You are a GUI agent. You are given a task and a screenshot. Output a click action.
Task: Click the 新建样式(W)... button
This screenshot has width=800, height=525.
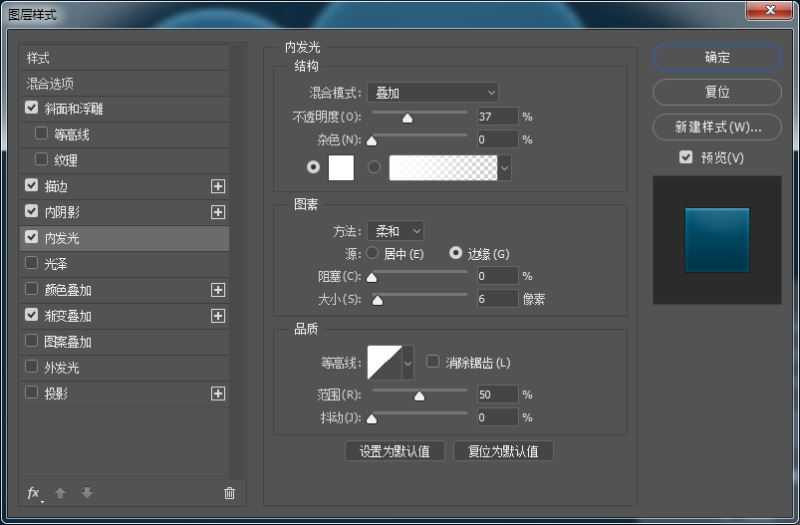click(x=717, y=127)
